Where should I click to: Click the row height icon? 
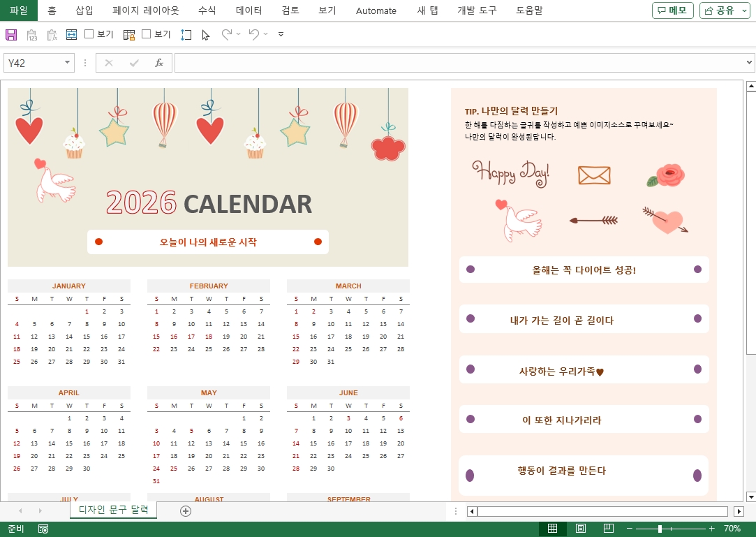click(186, 34)
